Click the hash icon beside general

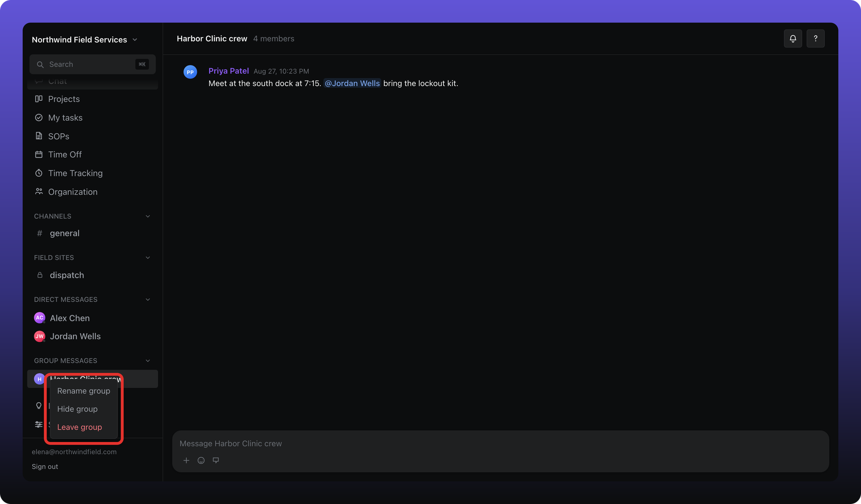pyautogui.click(x=40, y=233)
